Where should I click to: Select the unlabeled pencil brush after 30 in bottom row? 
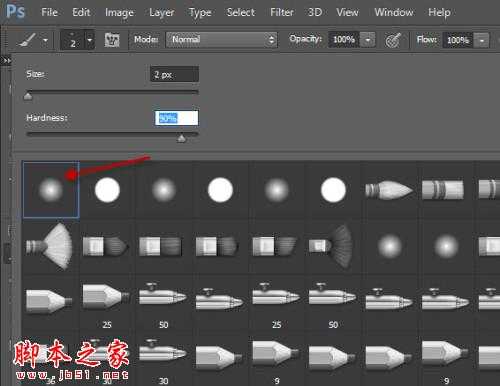point(219,358)
